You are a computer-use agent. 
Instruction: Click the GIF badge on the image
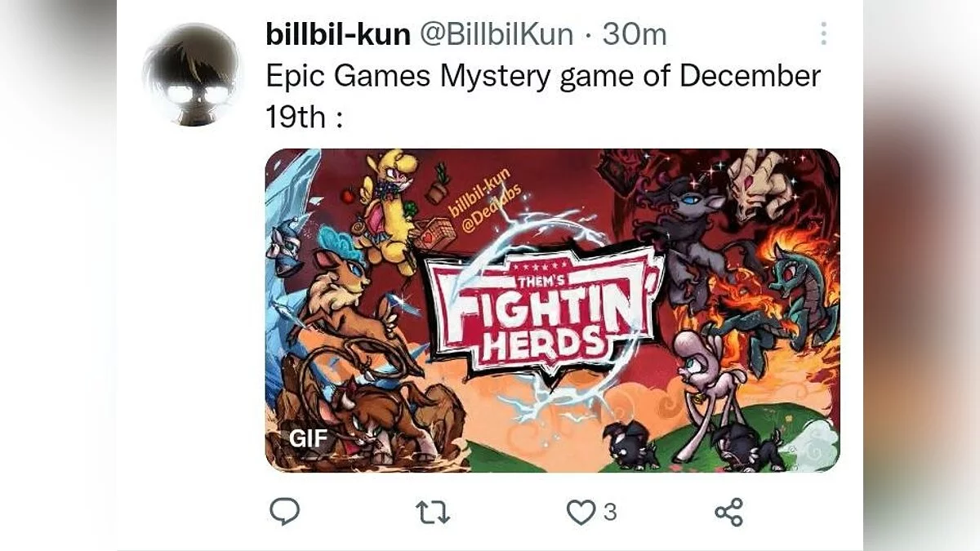(x=309, y=438)
